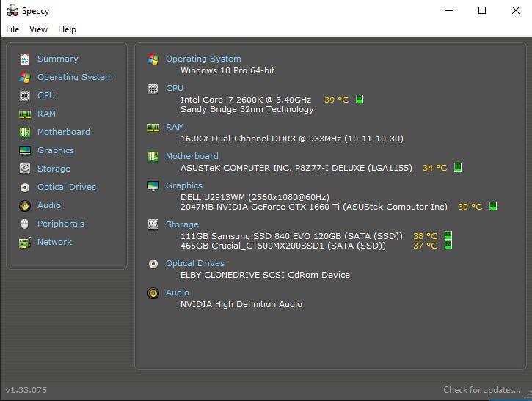Click the motherboard temperature value 34 °C
Screen dimensions: 532x401
(x=434, y=168)
